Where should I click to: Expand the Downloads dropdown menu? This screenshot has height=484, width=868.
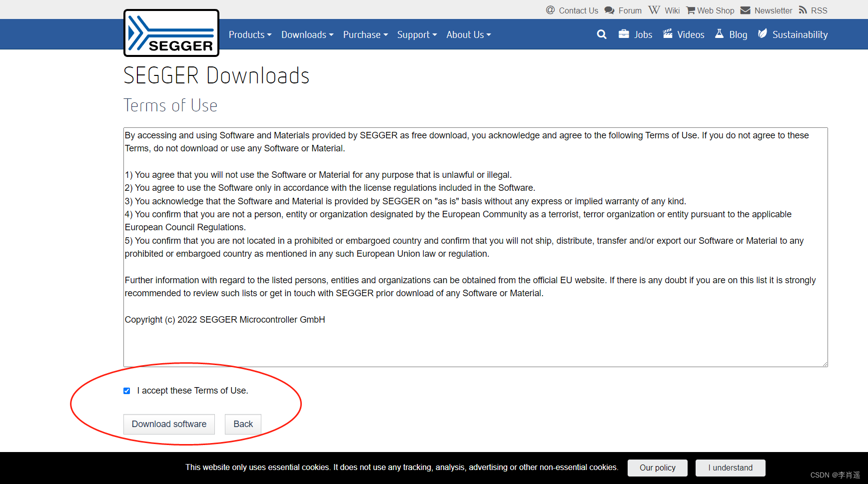coord(307,34)
